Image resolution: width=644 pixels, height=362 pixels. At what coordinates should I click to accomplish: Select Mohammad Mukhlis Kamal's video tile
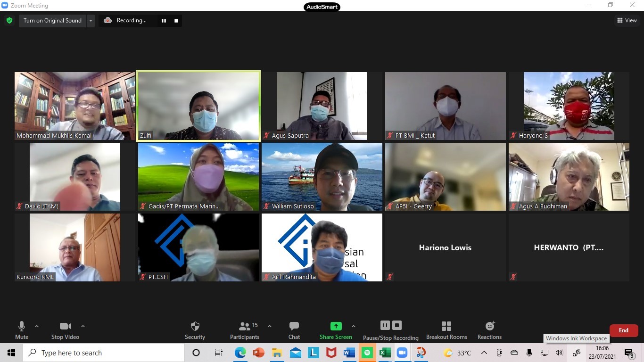tap(75, 106)
